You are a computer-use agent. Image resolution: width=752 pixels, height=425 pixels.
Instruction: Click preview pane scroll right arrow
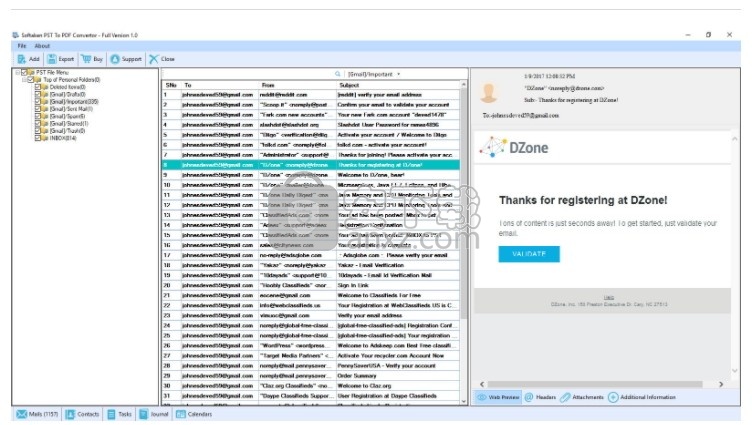[x=721, y=384]
